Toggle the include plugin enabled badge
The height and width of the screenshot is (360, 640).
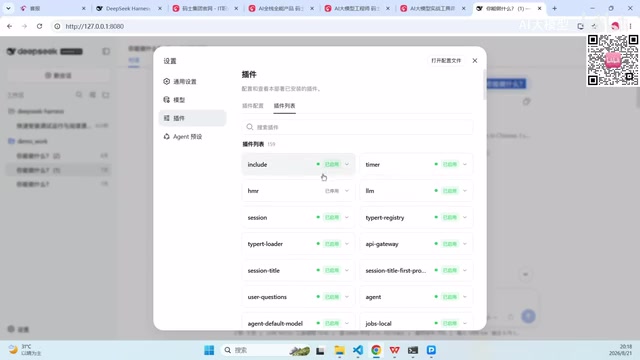click(x=332, y=164)
